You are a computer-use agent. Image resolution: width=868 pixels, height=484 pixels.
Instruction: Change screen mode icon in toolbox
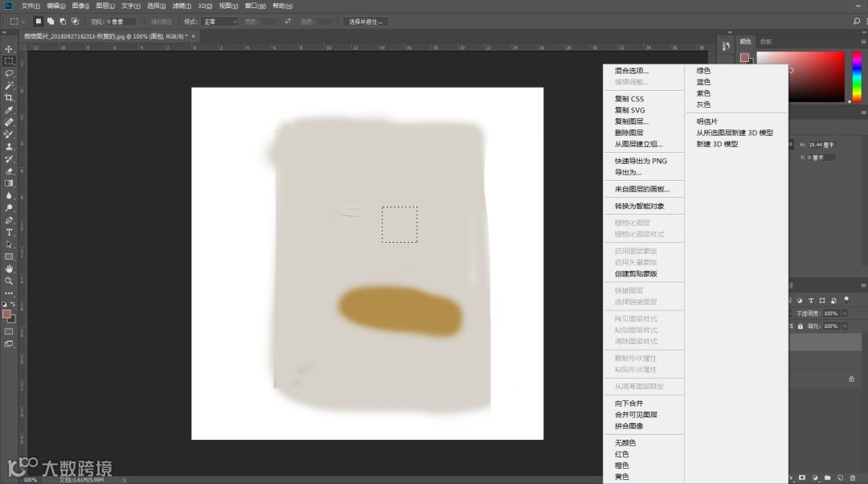point(9,344)
